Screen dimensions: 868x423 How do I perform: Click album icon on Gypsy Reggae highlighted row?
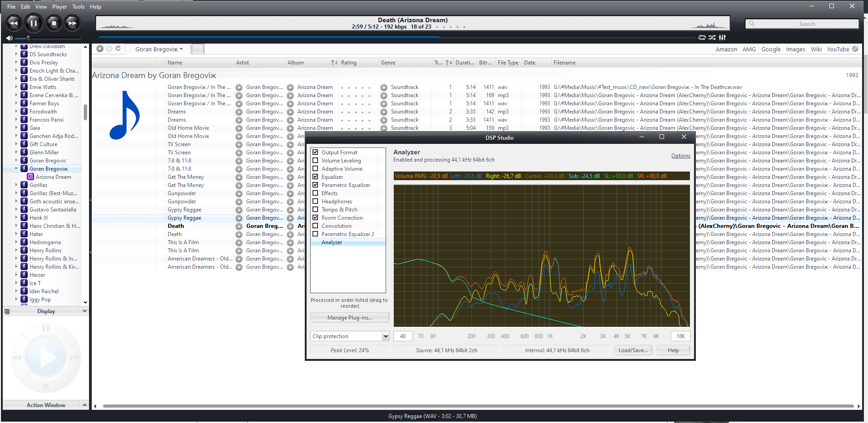pyautogui.click(x=290, y=218)
